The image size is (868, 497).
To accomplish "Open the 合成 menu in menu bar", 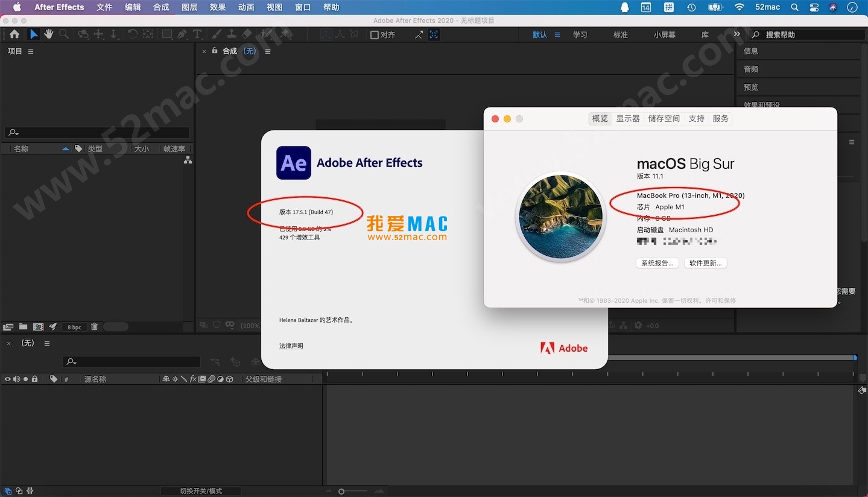I will pyautogui.click(x=161, y=7).
